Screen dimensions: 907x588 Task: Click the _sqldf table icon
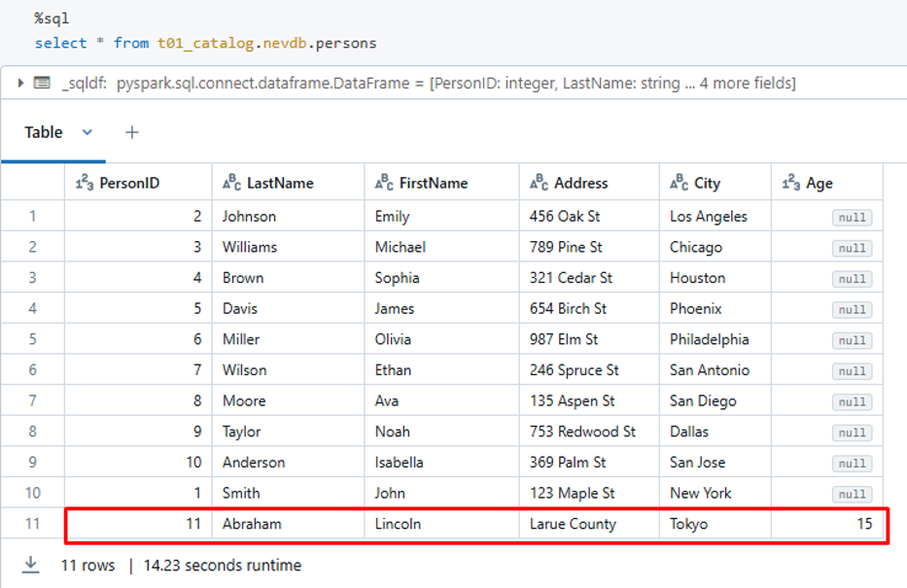point(42,84)
